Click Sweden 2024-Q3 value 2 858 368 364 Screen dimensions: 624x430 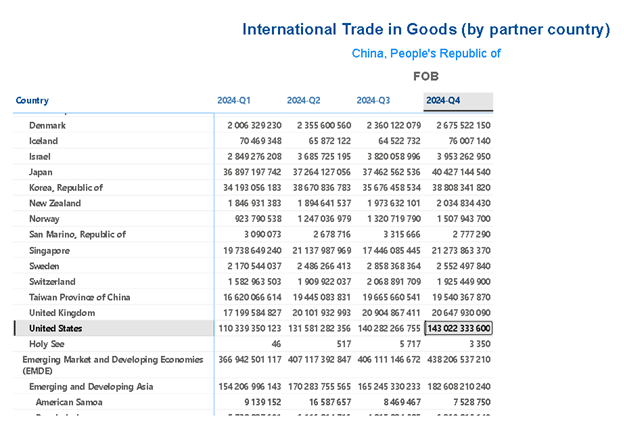point(394,266)
